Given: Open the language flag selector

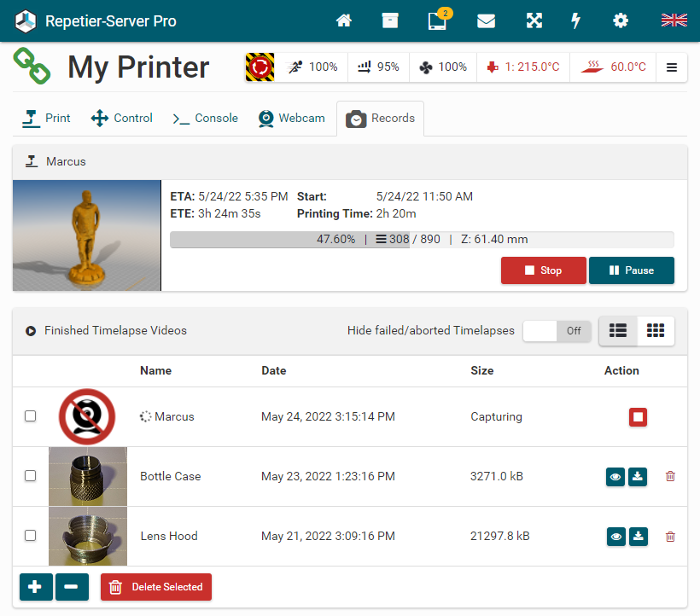Looking at the screenshot, I should [674, 20].
